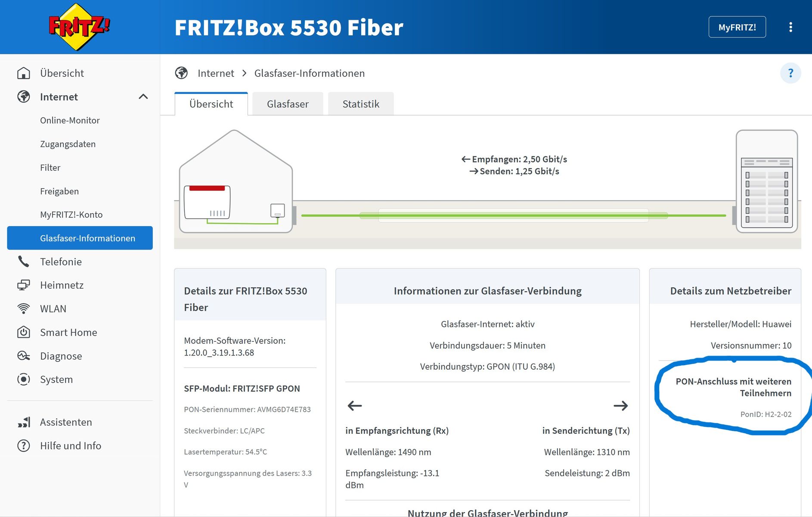Click the Hilfe und Info question icon
Viewport: 812px width, 517px height.
click(24, 445)
